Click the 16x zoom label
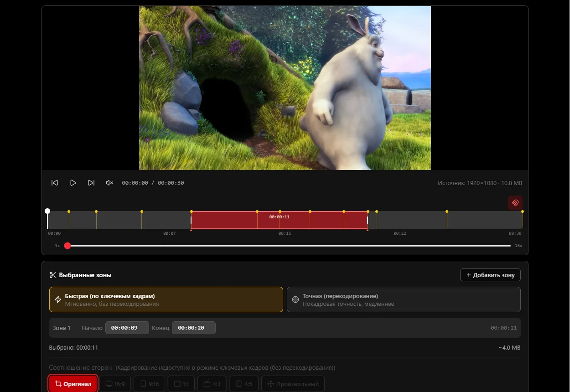This screenshot has width=570, height=392. tap(518, 246)
